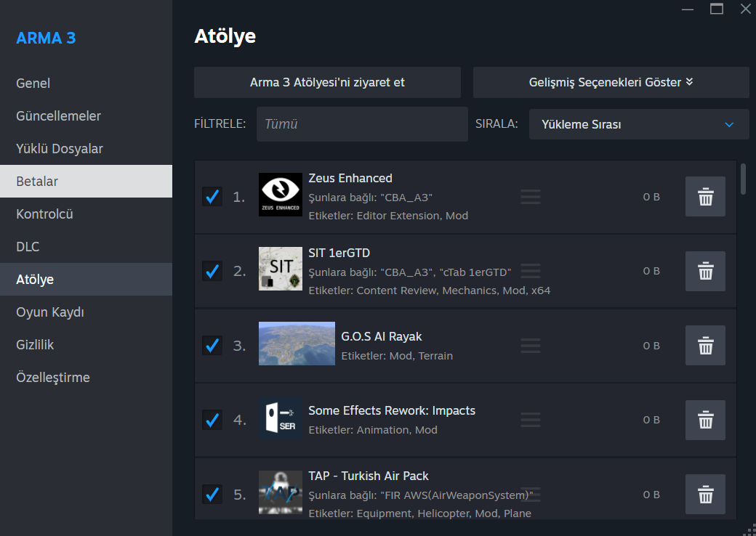Screen dimensions: 756x536
Task: Open G.O.S Al Rayak terrain thumbnail
Action: 297,344
